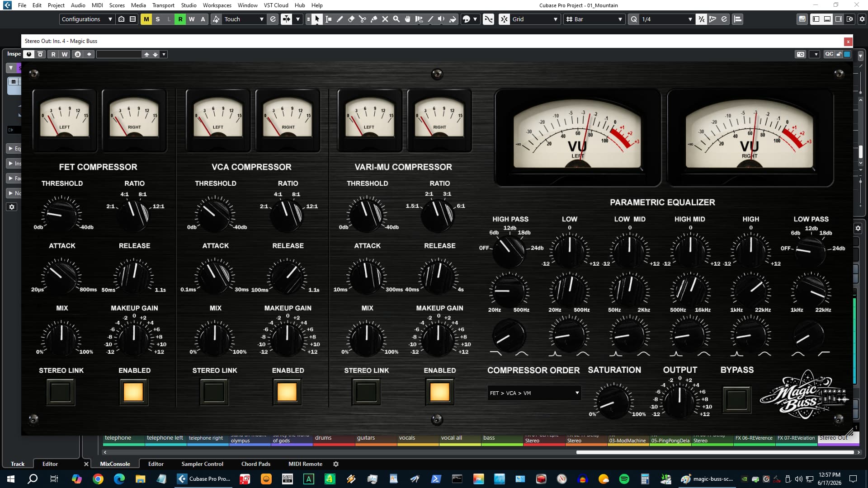Select the hand-shaped Comp tool
868x488 pixels.
point(407,19)
